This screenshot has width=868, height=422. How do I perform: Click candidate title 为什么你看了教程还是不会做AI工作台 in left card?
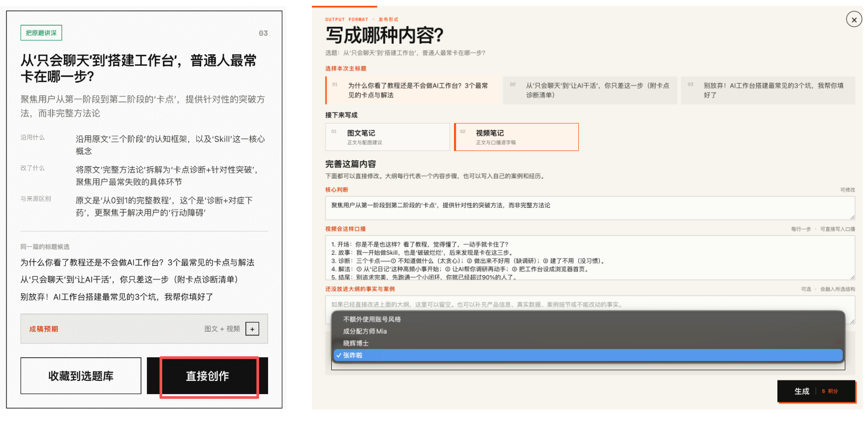click(137, 262)
